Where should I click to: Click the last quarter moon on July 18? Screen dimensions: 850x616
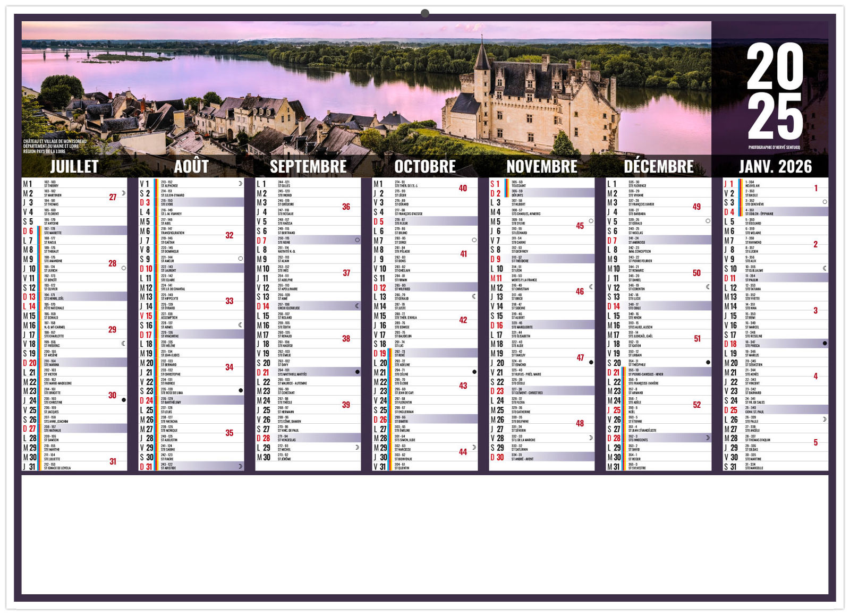tap(124, 344)
